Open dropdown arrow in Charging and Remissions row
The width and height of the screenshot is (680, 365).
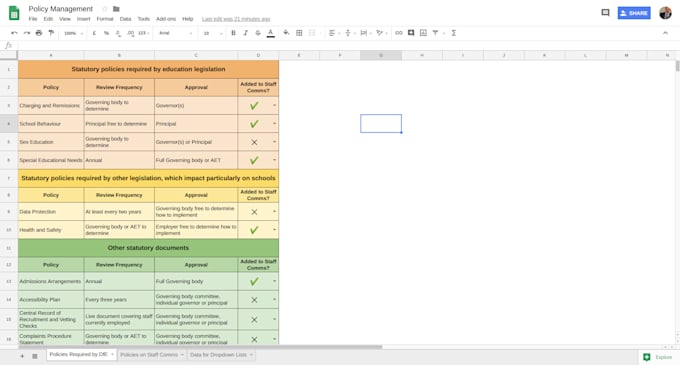274,105
